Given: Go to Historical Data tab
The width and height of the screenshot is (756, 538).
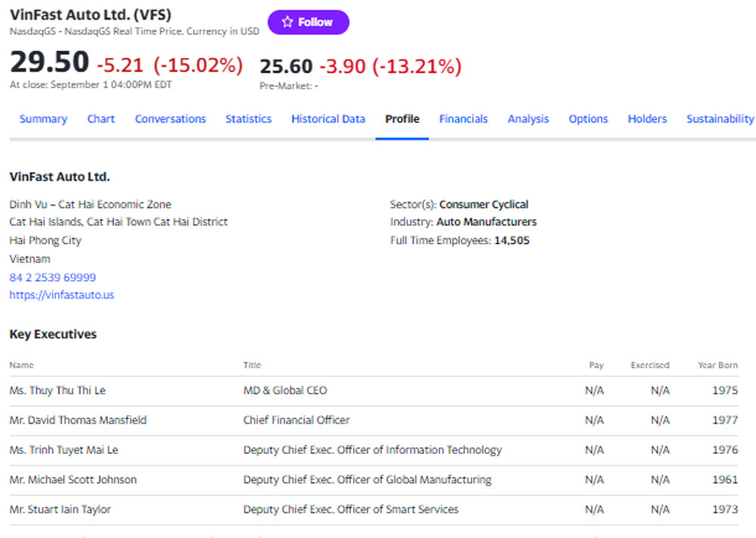Looking at the screenshot, I should tap(328, 119).
